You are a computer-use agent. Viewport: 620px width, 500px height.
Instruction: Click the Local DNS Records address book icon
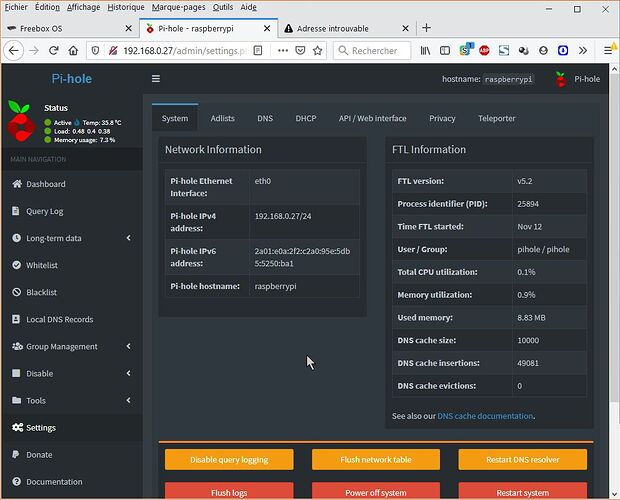(x=16, y=319)
